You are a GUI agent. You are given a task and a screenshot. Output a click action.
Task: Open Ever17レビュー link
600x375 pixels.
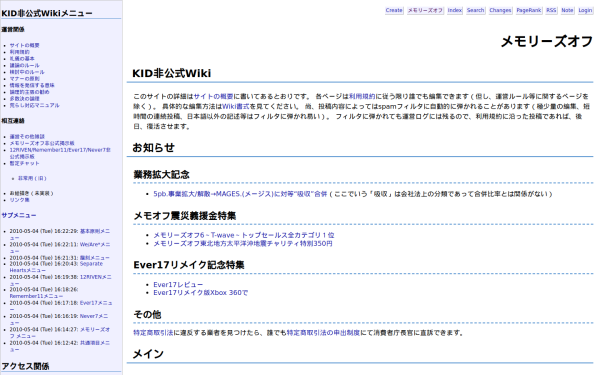[x=178, y=285]
